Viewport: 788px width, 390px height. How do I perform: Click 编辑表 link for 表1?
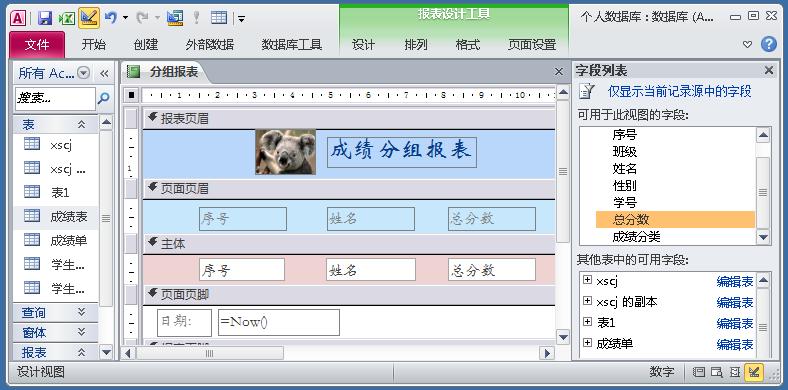(735, 323)
